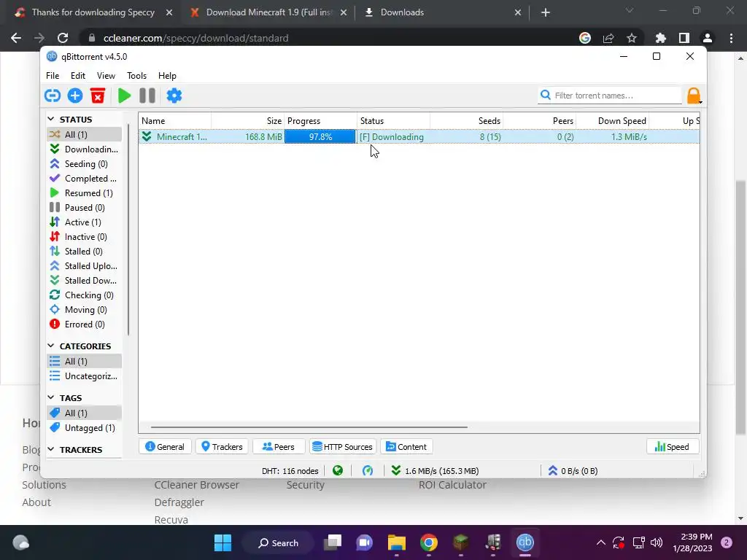Open the HTTP Sources details tab
The image size is (747, 560).
tap(343, 447)
